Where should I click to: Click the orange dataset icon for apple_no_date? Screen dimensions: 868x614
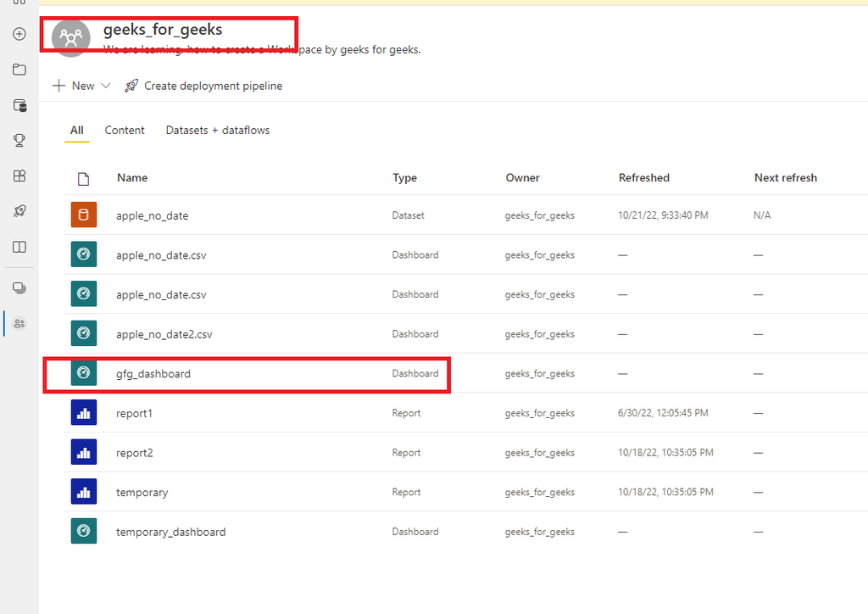click(84, 215)
